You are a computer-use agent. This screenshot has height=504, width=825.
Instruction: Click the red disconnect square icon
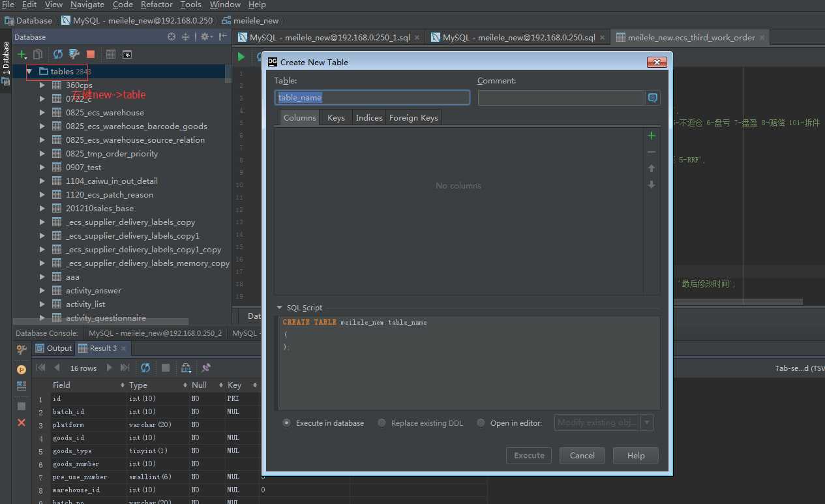(x=91, y=55)
